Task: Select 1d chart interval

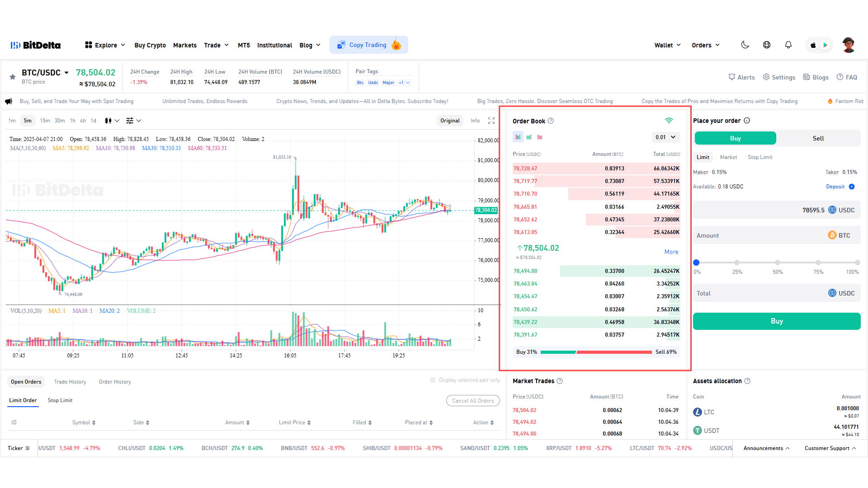Action: [x=94, y=121]
